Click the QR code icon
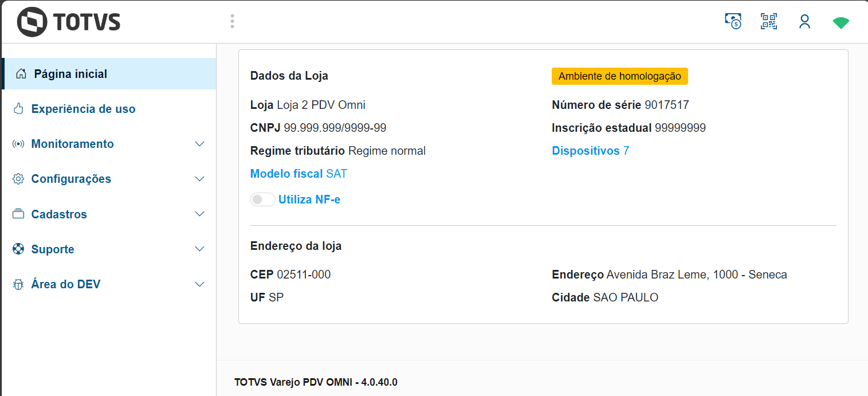The image size is (868, 396). pyautogui.click(x=768, y=22)
